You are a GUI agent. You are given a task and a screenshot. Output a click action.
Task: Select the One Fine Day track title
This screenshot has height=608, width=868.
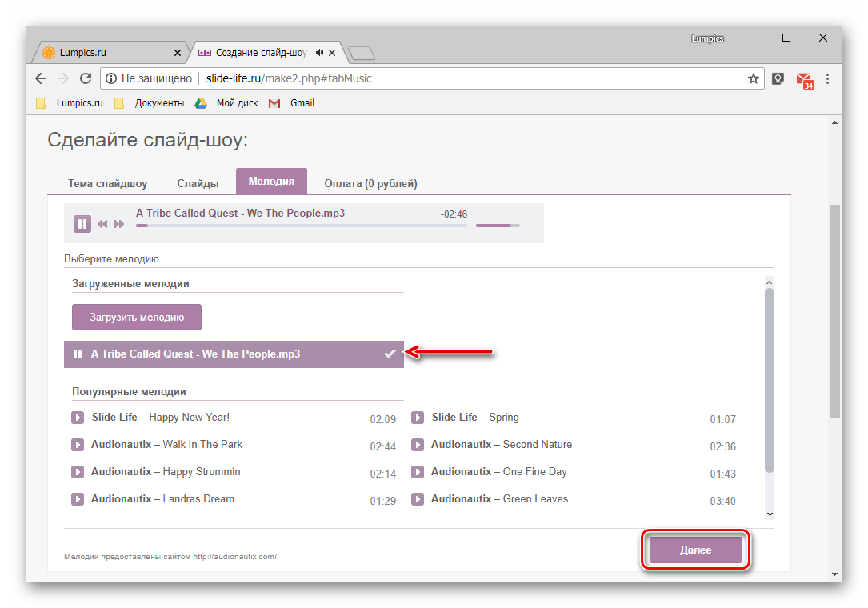(498, 471)
